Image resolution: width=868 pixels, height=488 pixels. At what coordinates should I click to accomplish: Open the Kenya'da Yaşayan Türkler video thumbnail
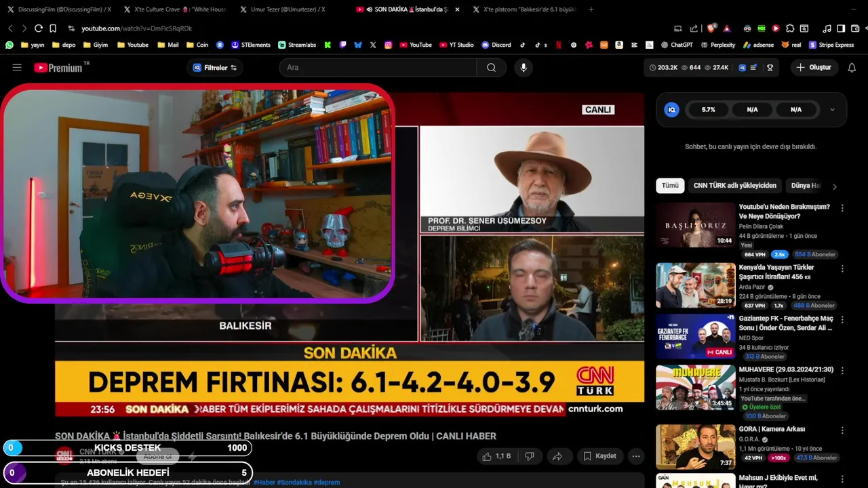click(x=695, y=285)
